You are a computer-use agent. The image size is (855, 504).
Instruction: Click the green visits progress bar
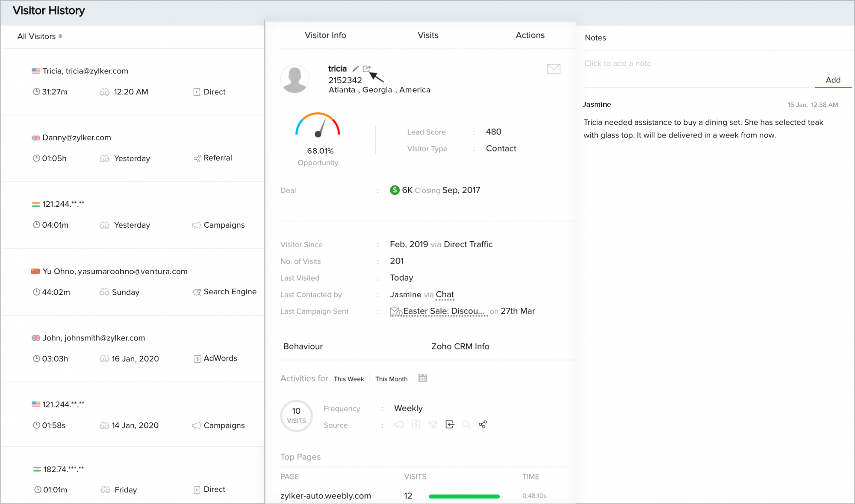click(x=464, y=496)
